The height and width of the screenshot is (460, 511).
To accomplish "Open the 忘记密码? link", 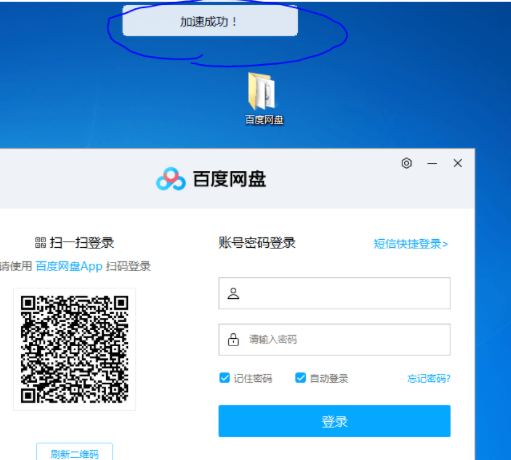I will pos(429,378).
